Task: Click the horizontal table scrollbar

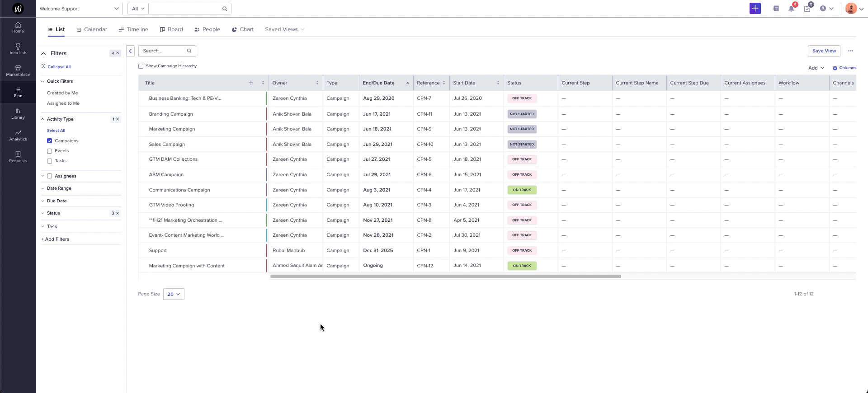Action: (x=445, y=276)
